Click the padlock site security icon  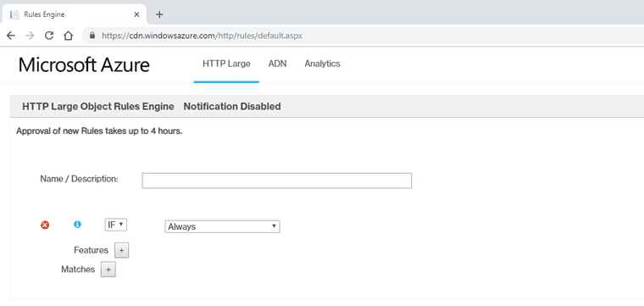click(x=92, y=36)
